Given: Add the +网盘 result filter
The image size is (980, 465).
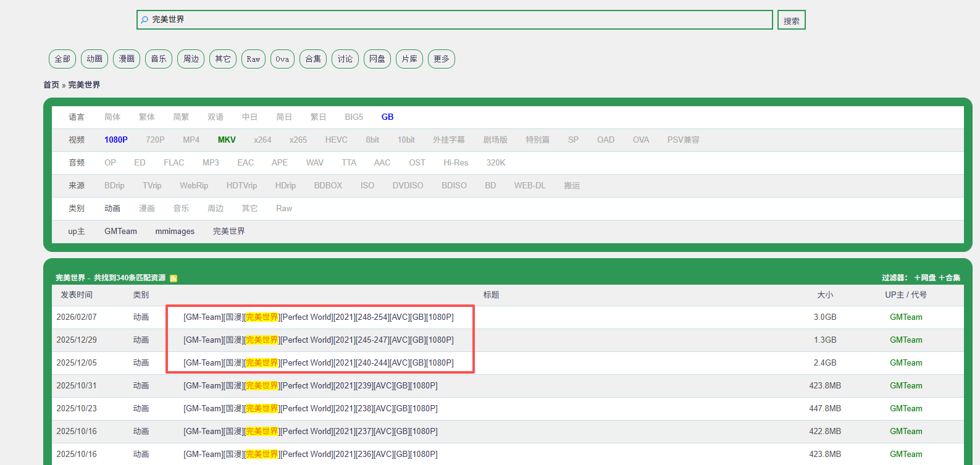Looking at the screenshot, I should tap(924, 278).
